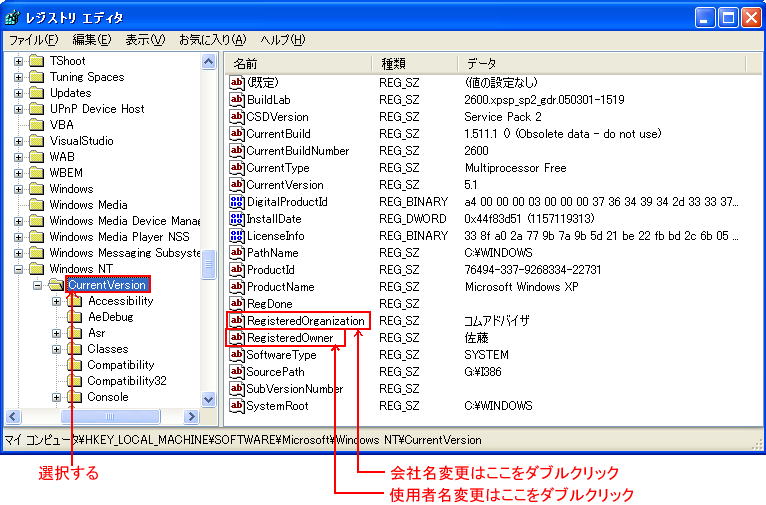The width and height of the screenshot is (766, 505).
Task: Click the tree horizontal scroll left arrow
Action: tap(13, 417)
